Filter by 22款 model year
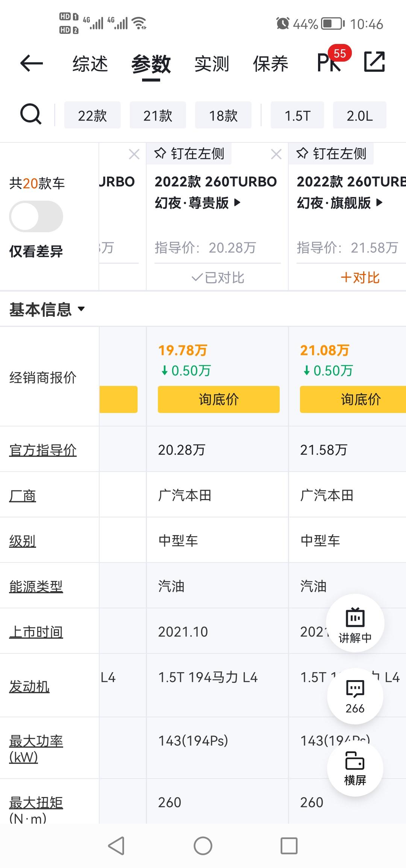This screenshot has width=406, height=868. [92, 115]
